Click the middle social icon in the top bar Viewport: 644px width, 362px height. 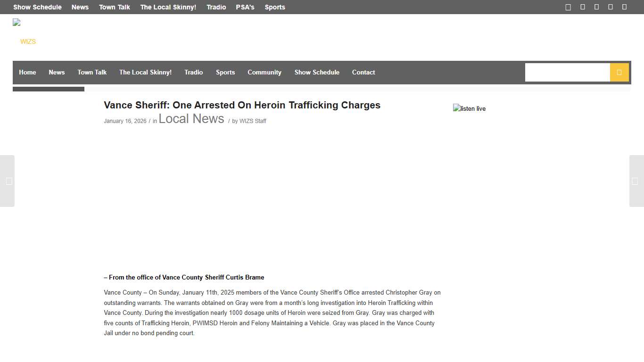pyautogui.click(x=596, y=7)
